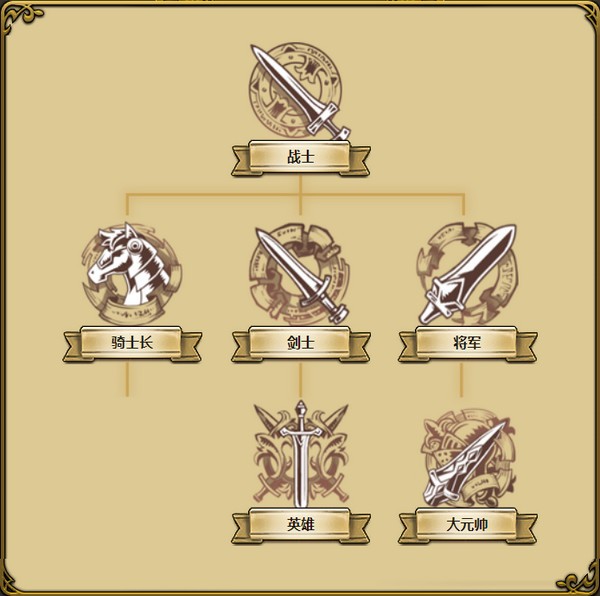Click the 战士 name banner

301,158
